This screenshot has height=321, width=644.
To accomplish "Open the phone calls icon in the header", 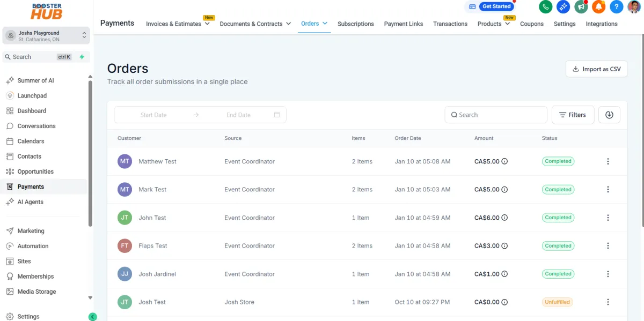I will click(545, 7).
